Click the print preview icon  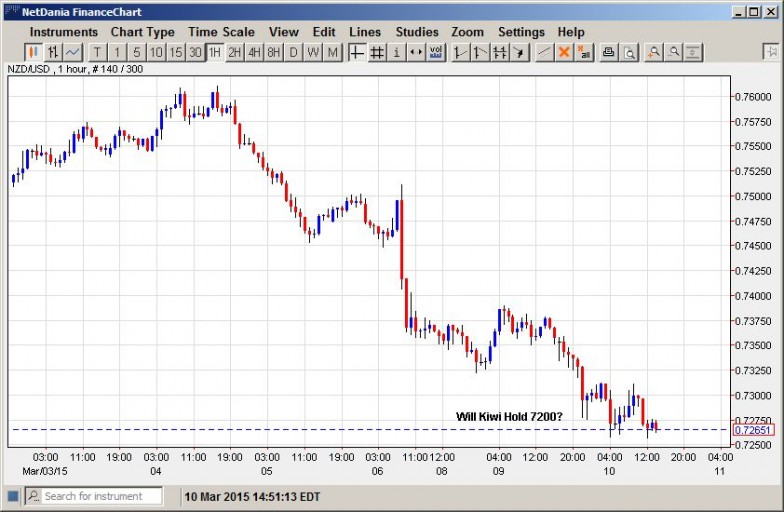[628, 52]
